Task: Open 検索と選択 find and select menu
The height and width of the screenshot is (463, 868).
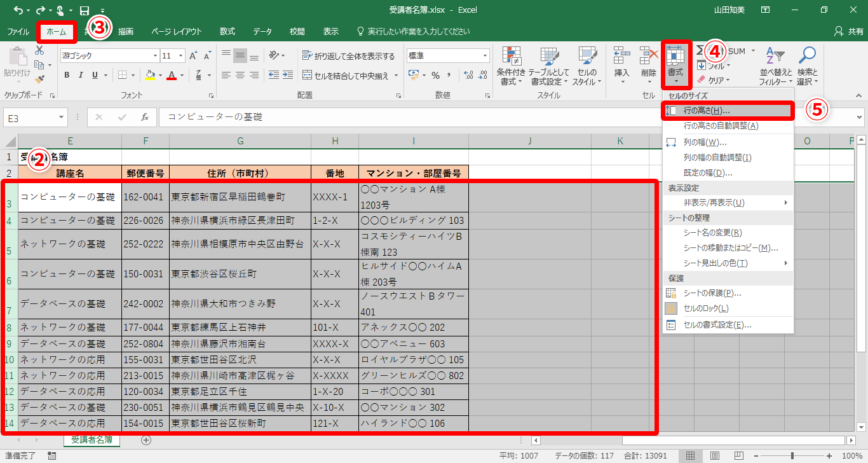Action: click(x=808, y=66)
